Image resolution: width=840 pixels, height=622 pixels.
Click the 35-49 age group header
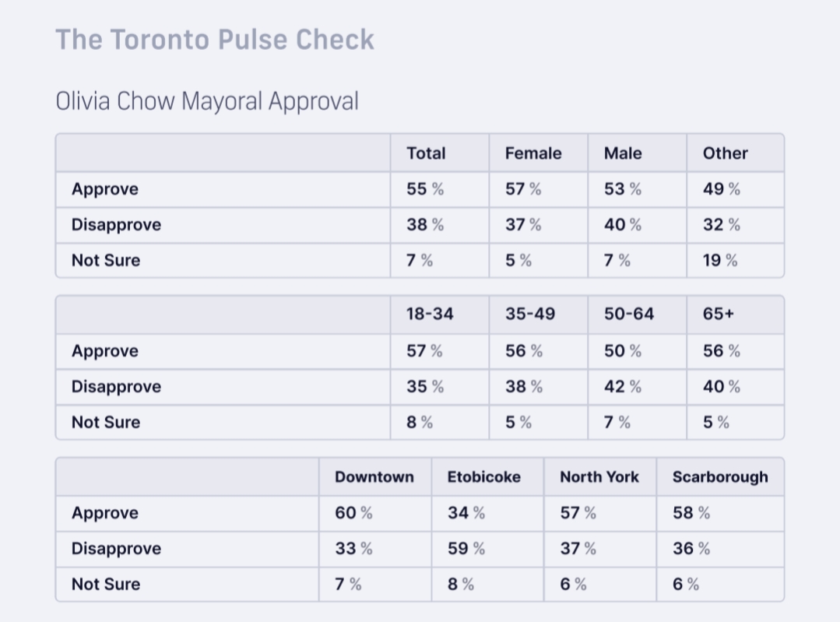click(x=530, y=315)
